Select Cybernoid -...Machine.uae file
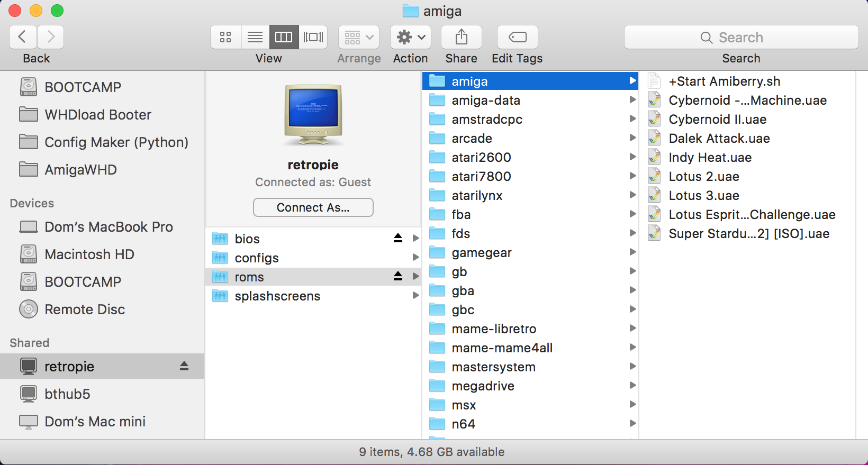Image resolution: width=868 pixels, height=465 pixels. point(747,100)
